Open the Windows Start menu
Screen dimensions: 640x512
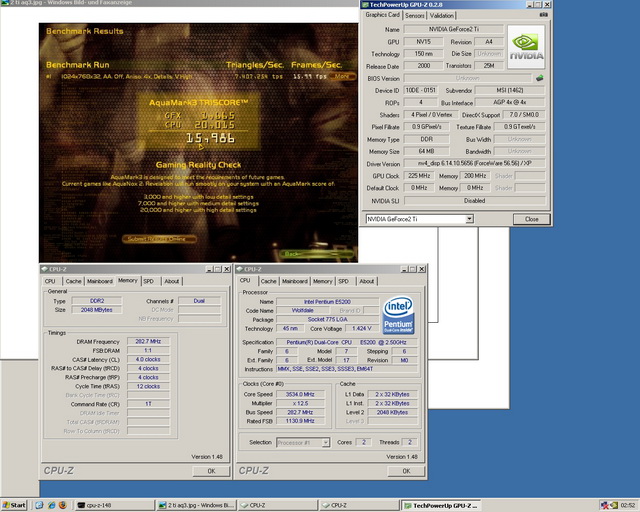click(14, 505)
